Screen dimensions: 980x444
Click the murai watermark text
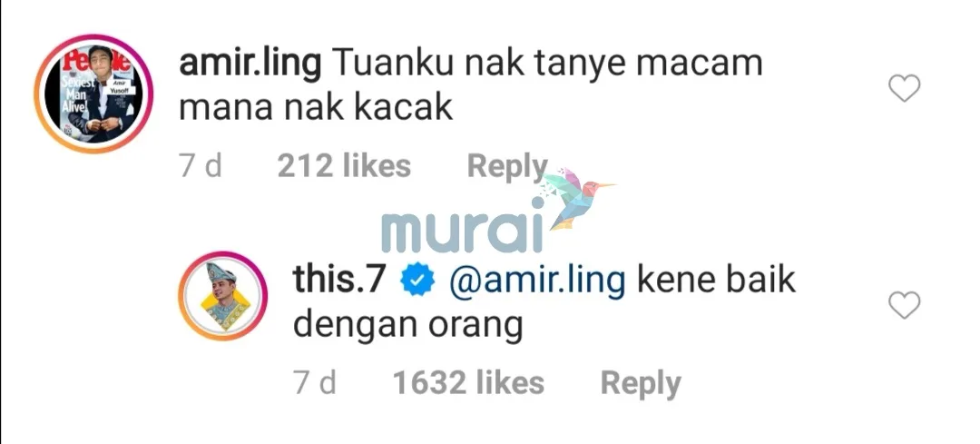pos(461,232)
